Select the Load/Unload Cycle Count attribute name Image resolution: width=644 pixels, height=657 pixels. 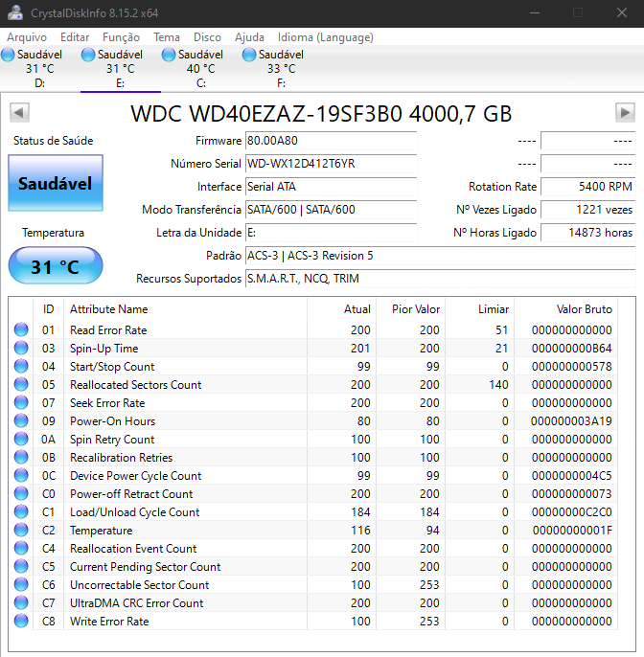(134, 512)
